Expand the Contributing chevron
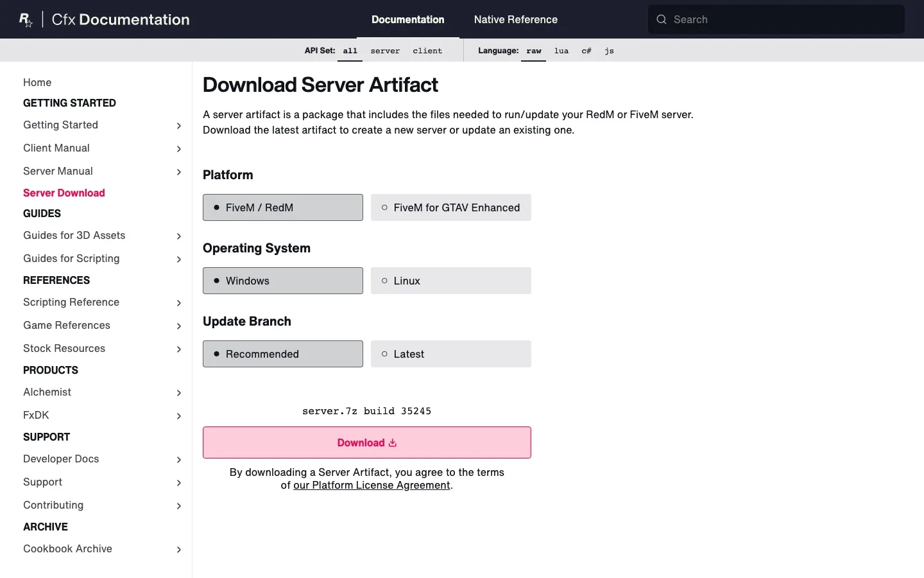The height and width of the screenshot is (578, 924). (x=179, y=506)
